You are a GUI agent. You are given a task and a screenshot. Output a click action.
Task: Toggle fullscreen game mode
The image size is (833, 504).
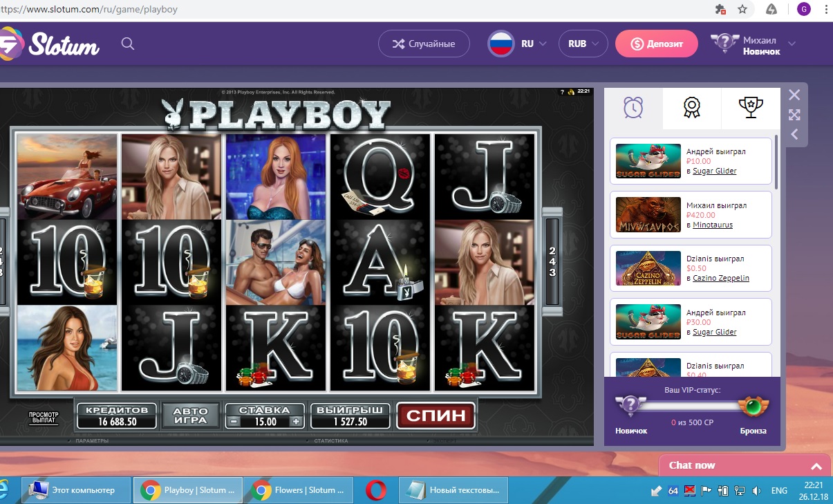point(794,115)
